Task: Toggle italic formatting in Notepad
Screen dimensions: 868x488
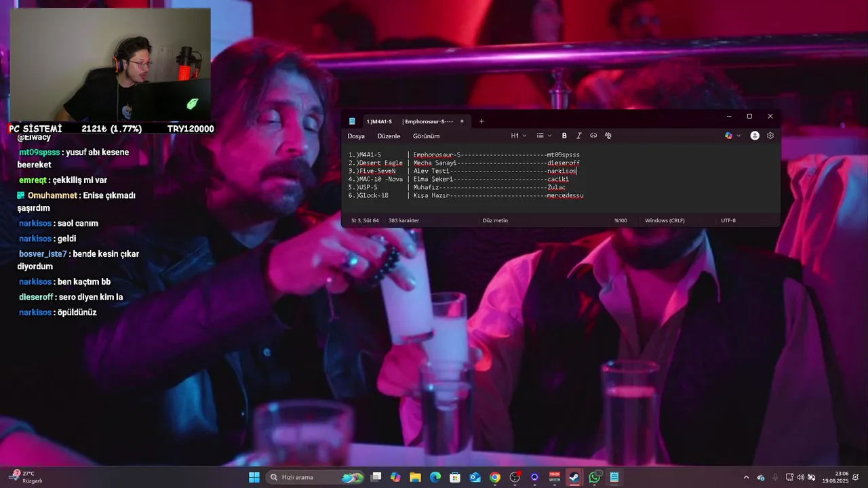Action: click(x=579, y=136)
